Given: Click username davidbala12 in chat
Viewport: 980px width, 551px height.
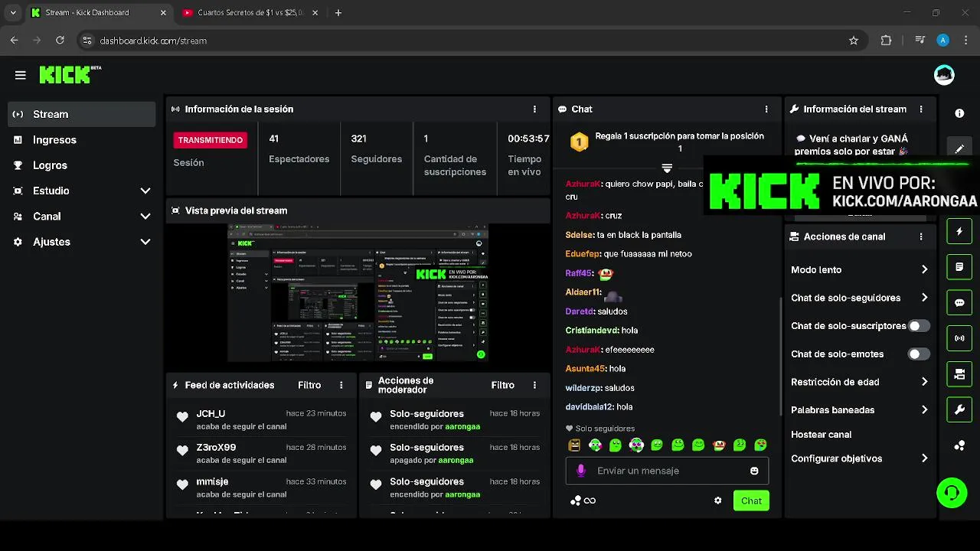Looking at the screenshot, I should 590,407.
